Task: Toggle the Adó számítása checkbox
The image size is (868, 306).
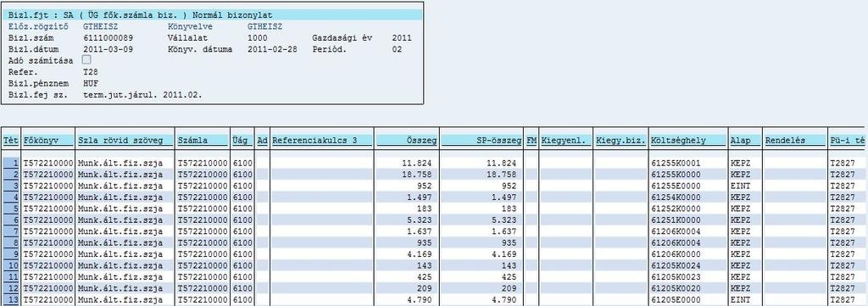Action: tap(86, 60)
